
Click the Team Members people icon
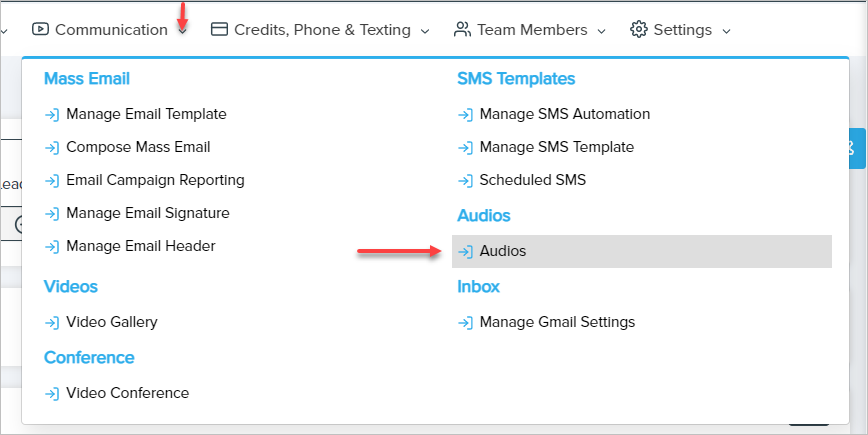[x=462, y=30]
